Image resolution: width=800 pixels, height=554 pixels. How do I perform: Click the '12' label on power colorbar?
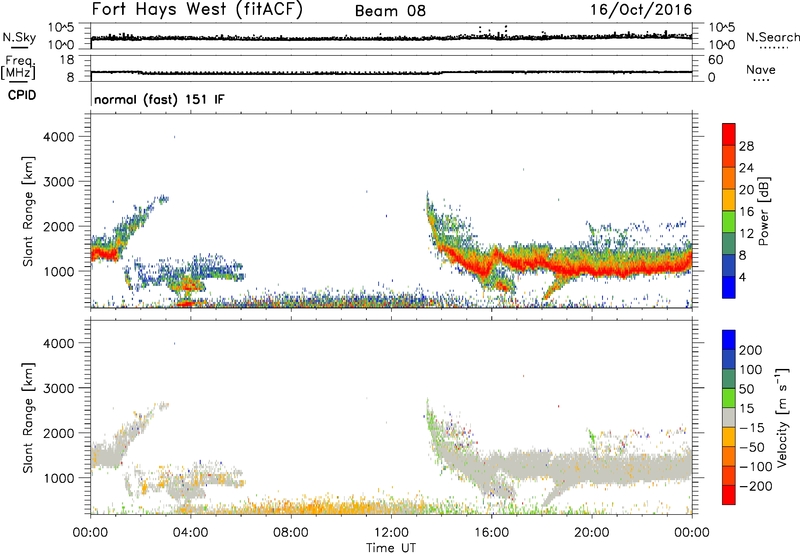(x=746, y=234)
